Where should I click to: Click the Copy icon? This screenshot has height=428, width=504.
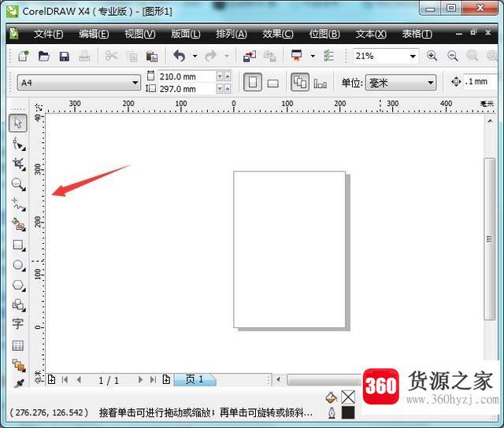click(132, 57)
